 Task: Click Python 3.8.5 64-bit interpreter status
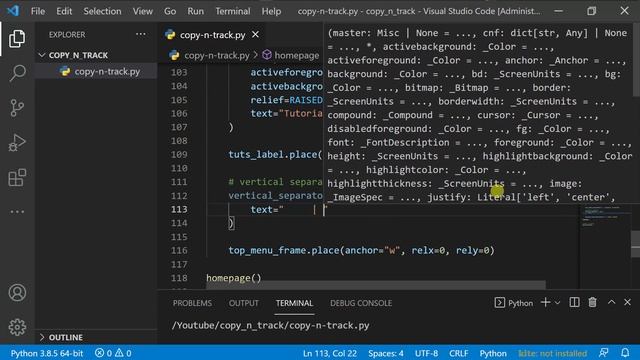click(47, 353)
